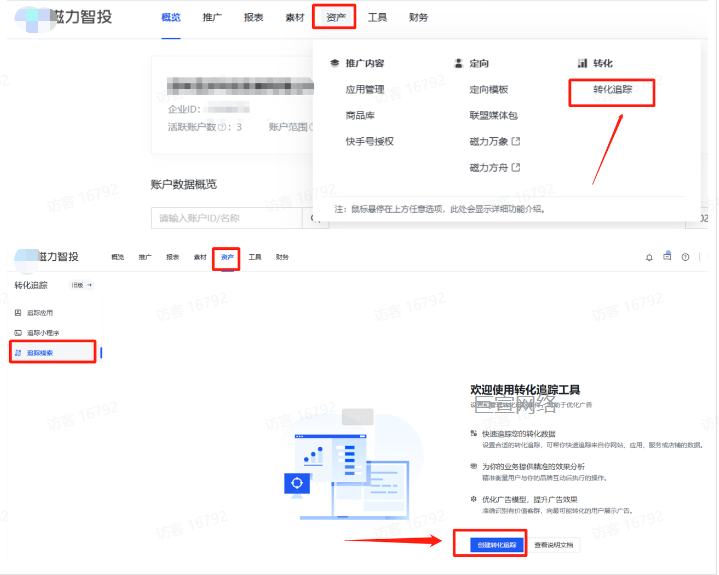Click the external link icon next to 磁力万象
719x575 pixels.
click(x=516, y=141)
